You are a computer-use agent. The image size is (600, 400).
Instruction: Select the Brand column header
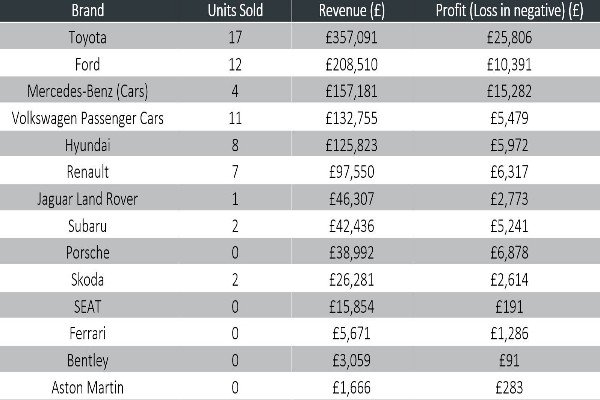click(88, 10)
